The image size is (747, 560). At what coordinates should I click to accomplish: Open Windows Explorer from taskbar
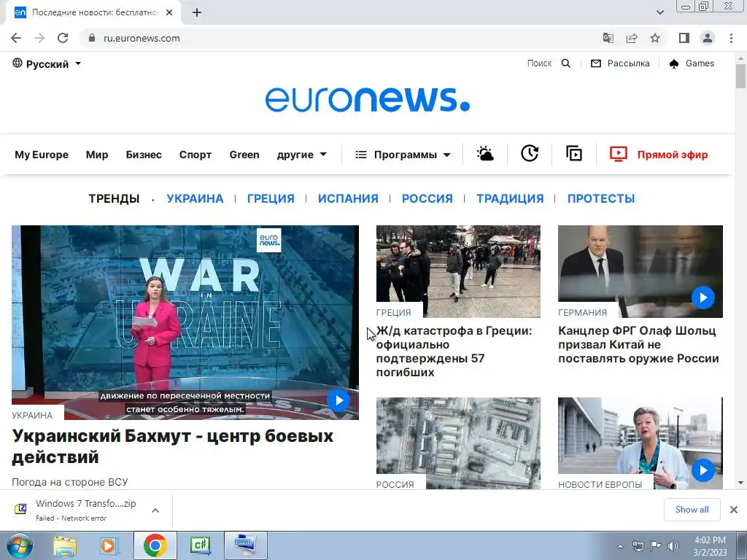(x=65, y=545)
